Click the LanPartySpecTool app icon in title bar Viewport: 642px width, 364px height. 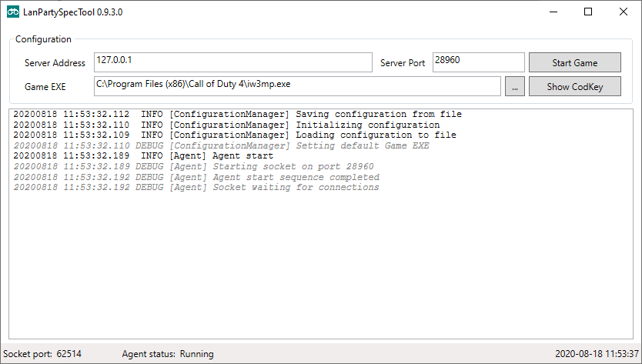point(13,12)
